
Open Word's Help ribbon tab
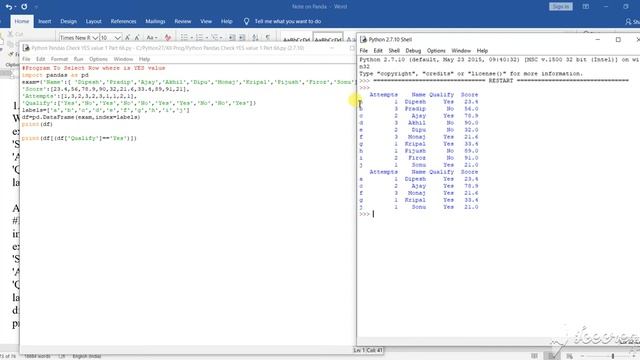[227, 21]
